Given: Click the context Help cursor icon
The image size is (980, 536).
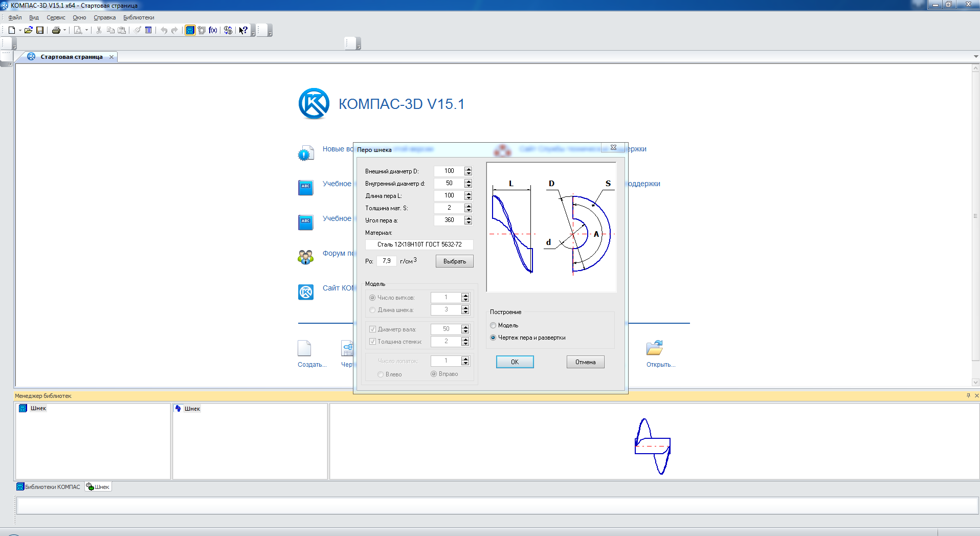Looking at the screenshot, I should [x=243, y=30].
